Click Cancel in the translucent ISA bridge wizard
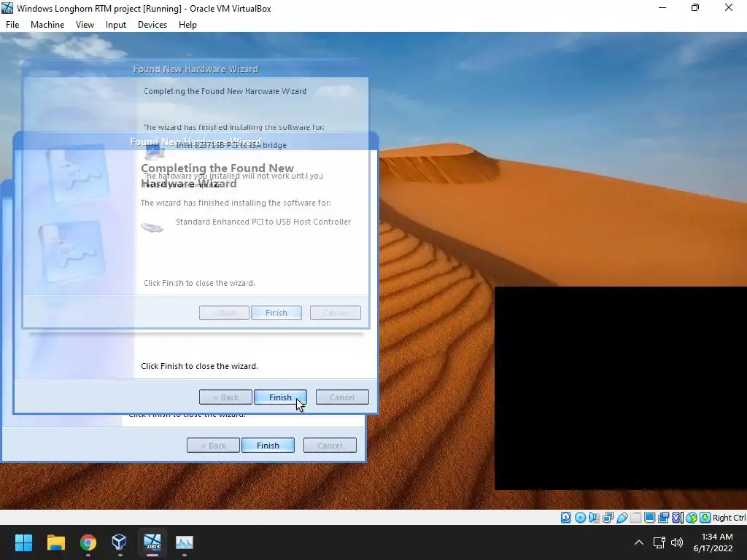The height and width of the screenshot is (560, 747). click(x=336, y=313)
